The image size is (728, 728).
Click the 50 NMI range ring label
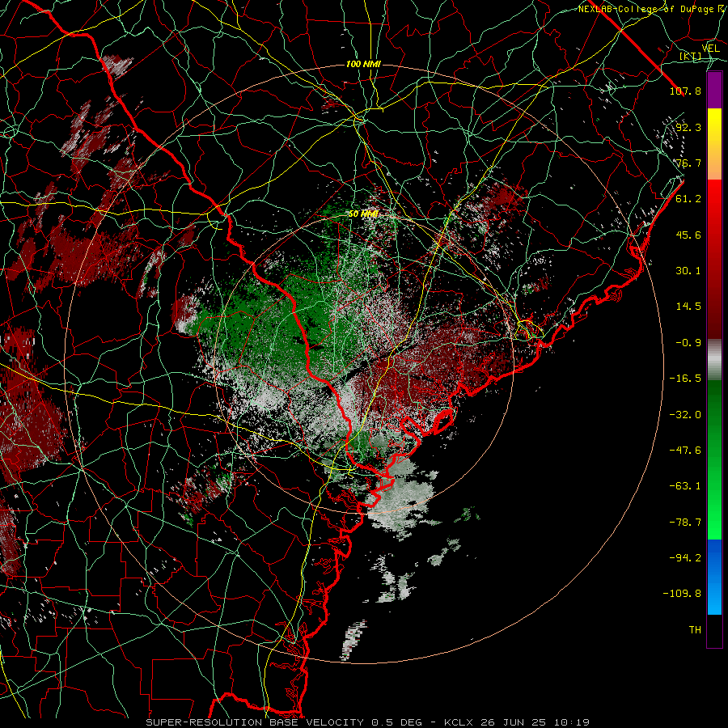pyautogui.click(x=363, y=214)
